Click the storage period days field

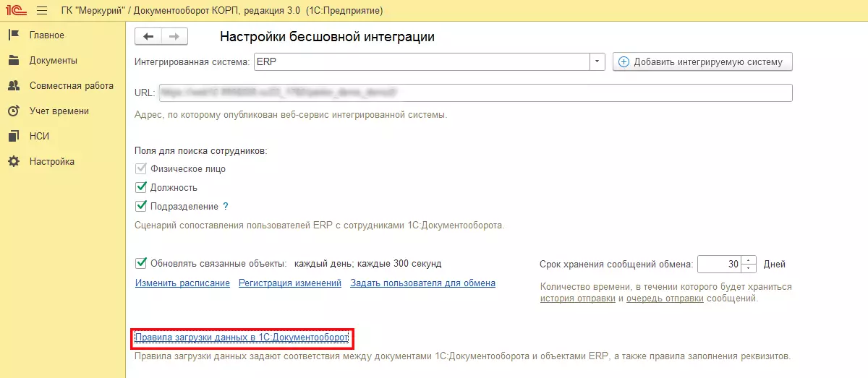[720, 265]
